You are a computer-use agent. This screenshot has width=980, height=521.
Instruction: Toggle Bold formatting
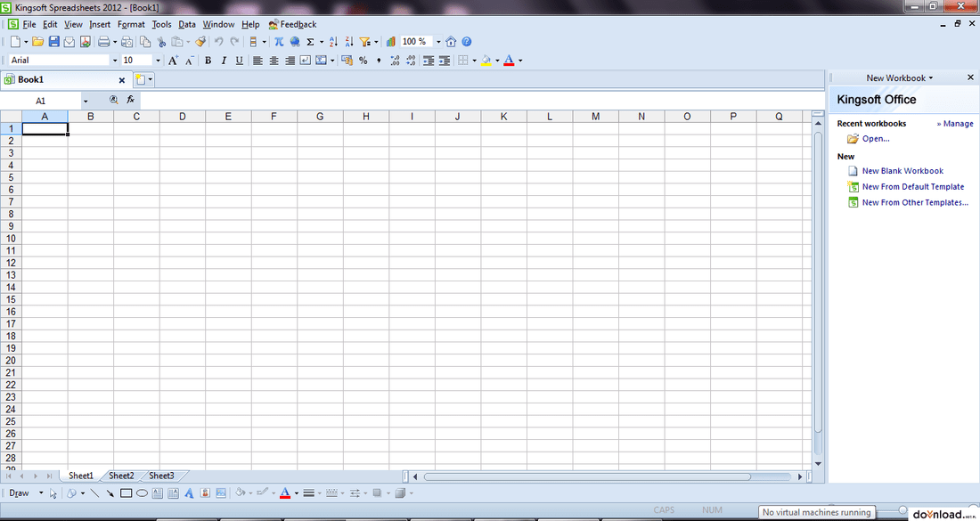pyautogui.click(x=208, y=61)
